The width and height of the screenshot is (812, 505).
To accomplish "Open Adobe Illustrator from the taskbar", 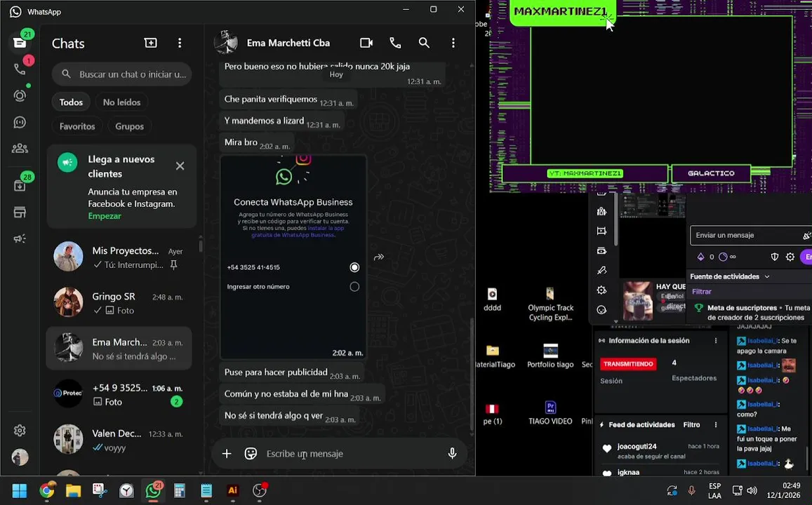I will 232,490.
